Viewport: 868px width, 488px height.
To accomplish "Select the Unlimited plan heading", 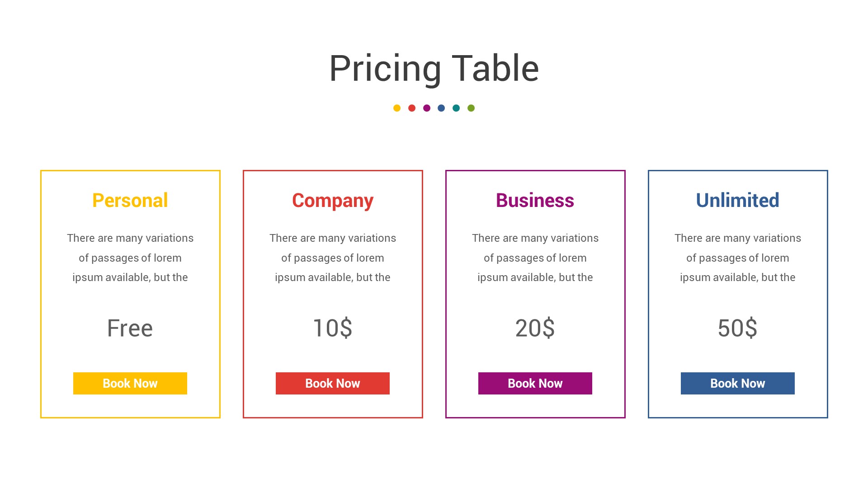I will [737, 200].
